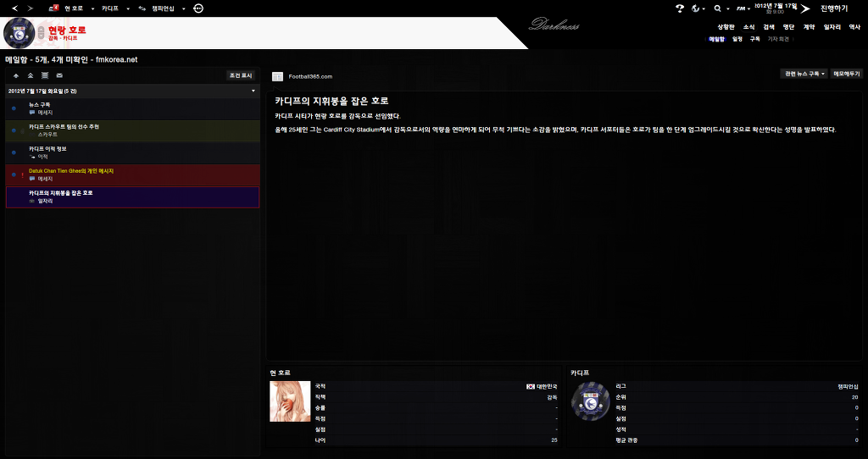Open the world globe menu
Viewport: 868px width, 459px height.
[698, 8]
